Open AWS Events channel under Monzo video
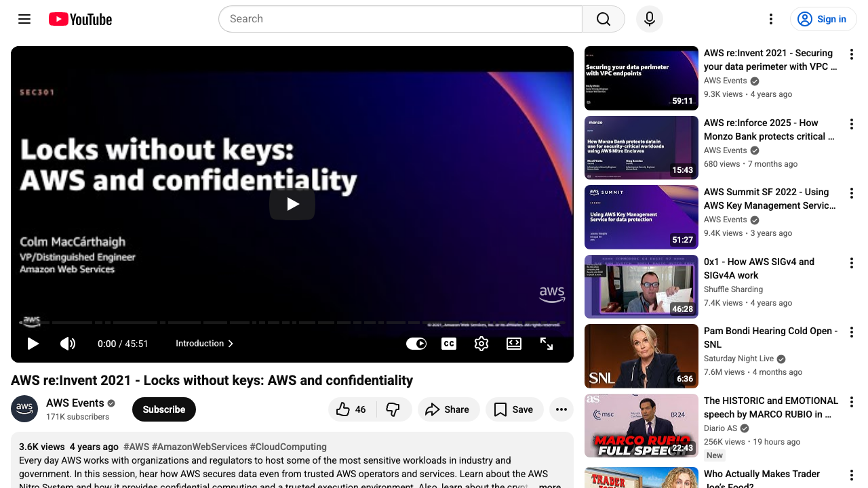 tap(725, 150)
